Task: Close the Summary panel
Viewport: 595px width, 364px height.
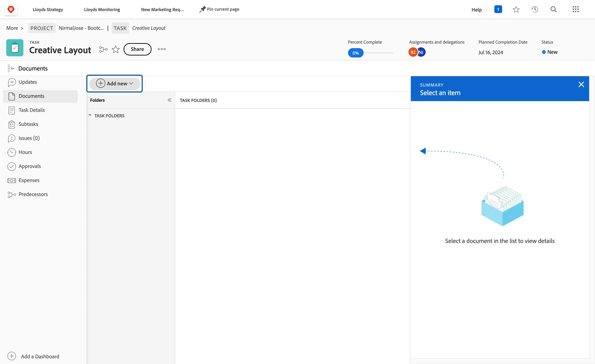Action: [581, 84]
